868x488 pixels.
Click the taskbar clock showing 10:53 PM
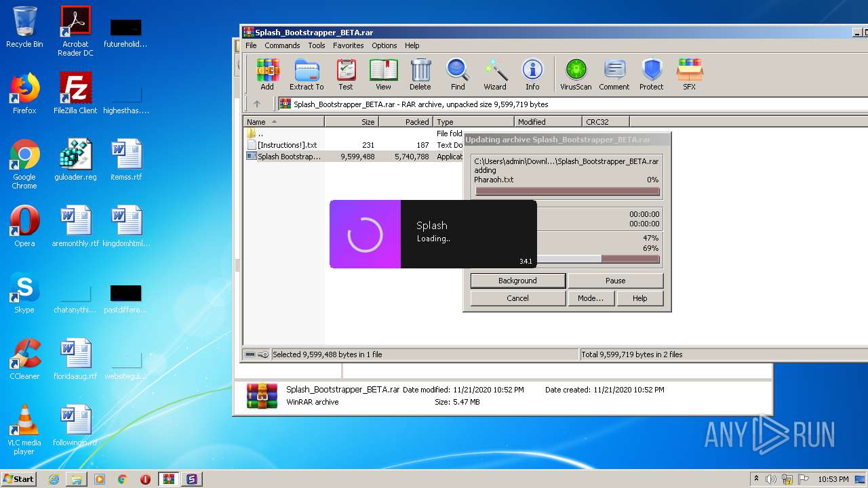tap(833, 479)
